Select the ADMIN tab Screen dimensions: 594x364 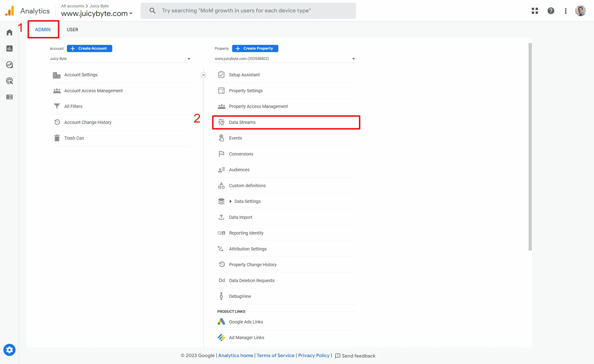click(x=43, y=29)
